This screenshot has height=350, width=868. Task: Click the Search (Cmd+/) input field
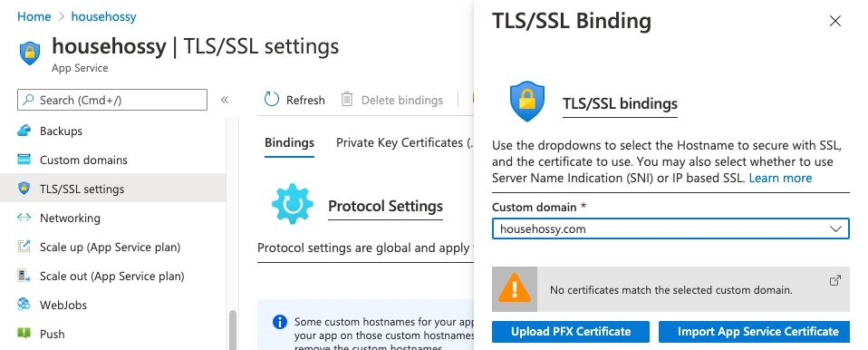(x=112, y=100)
